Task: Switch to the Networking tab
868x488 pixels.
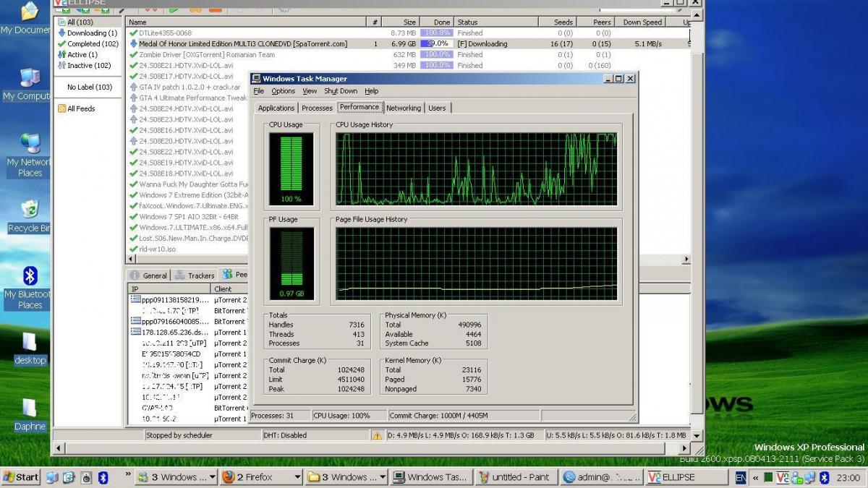Action: pos(404,108)
